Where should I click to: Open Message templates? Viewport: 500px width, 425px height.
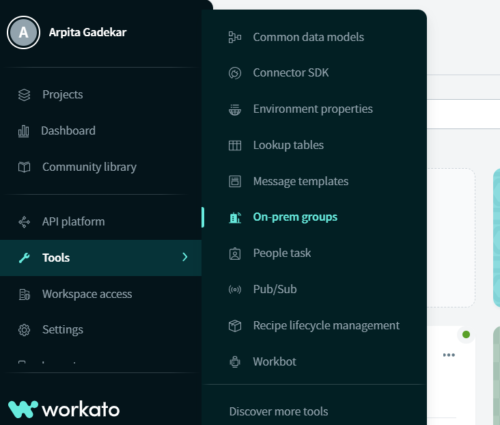coord(301,181)
